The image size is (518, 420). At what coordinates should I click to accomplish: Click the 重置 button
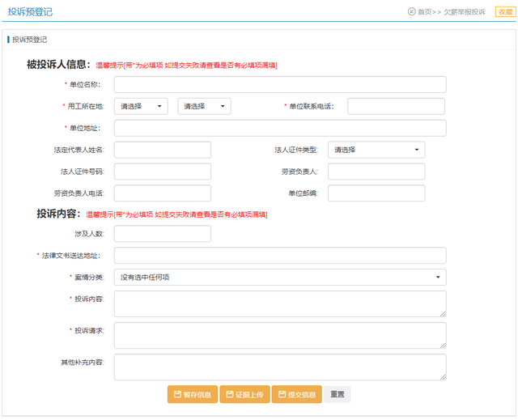point(338,394)
